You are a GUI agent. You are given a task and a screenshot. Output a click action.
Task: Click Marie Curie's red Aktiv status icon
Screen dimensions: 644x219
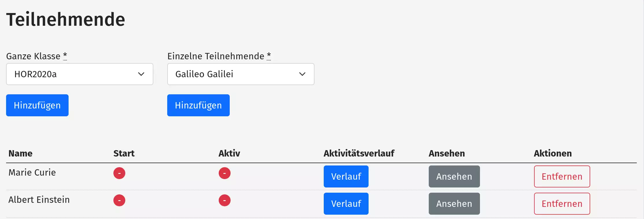pyautogui.click(x=225, y=173)
